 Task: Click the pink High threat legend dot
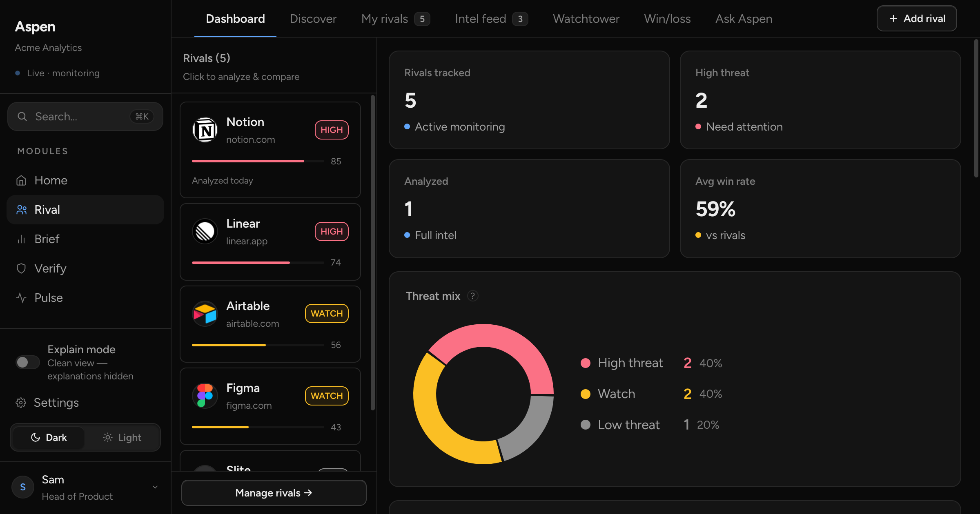click(586, 363)
